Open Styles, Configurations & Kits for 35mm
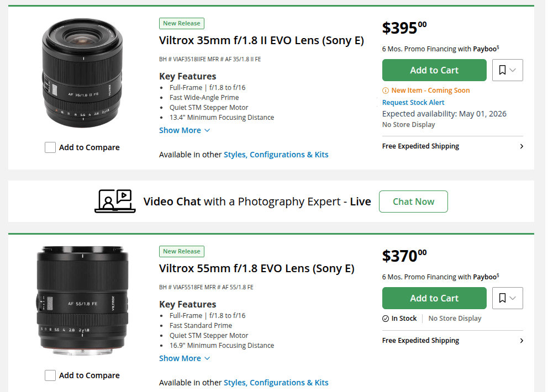548x392 pixels. [x=276, y=155]
